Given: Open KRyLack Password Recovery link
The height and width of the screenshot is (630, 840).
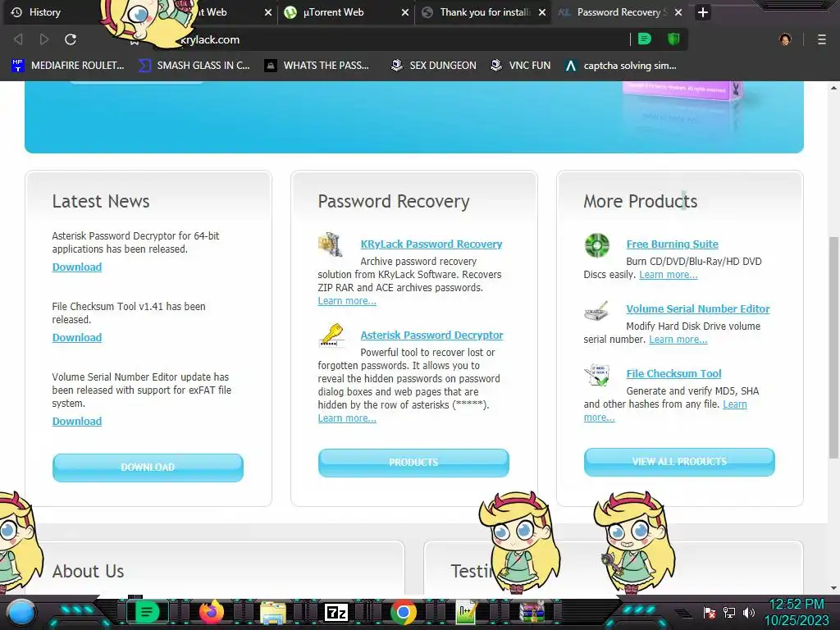Looking at the screenshot, I should (431, 244).
